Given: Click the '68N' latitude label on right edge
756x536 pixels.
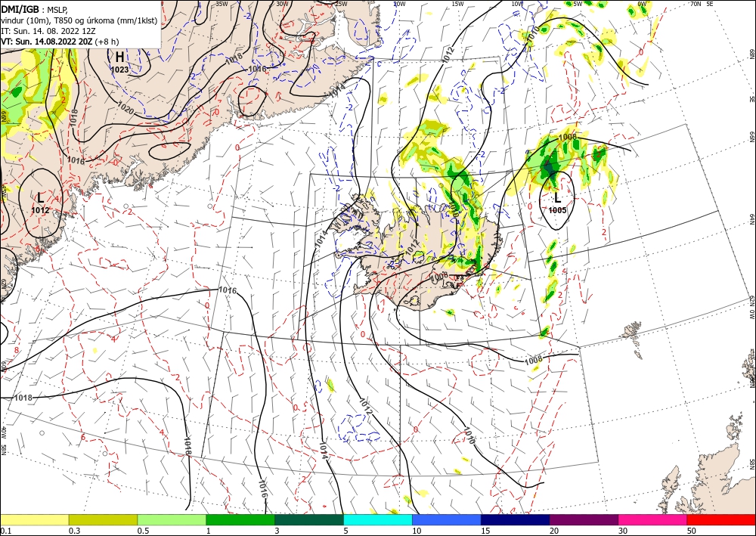Looking at the screenshot, I should pos(752,54).
